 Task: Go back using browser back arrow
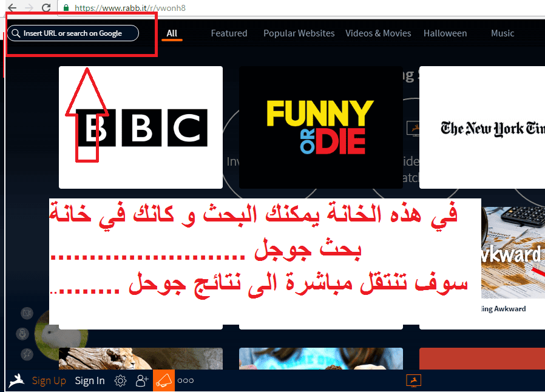[12, 7]
